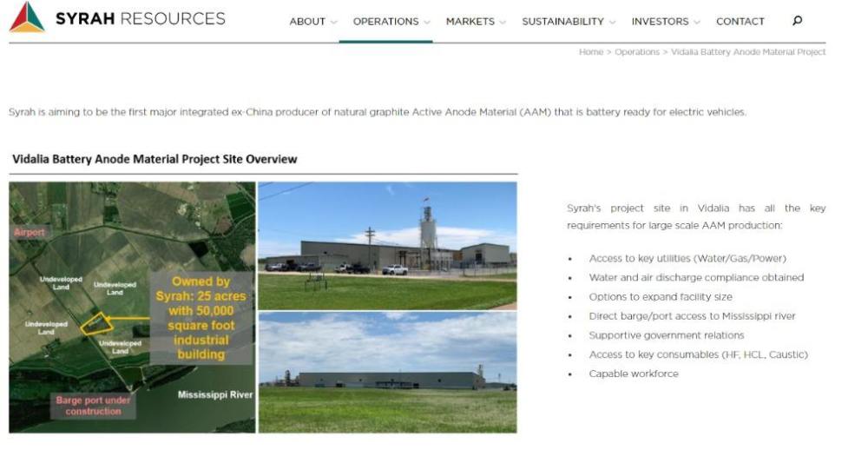This screenshot has height=450, width=868.
Task: Click the 'Access to key utilities' bullet
Action: coord(687,258)
